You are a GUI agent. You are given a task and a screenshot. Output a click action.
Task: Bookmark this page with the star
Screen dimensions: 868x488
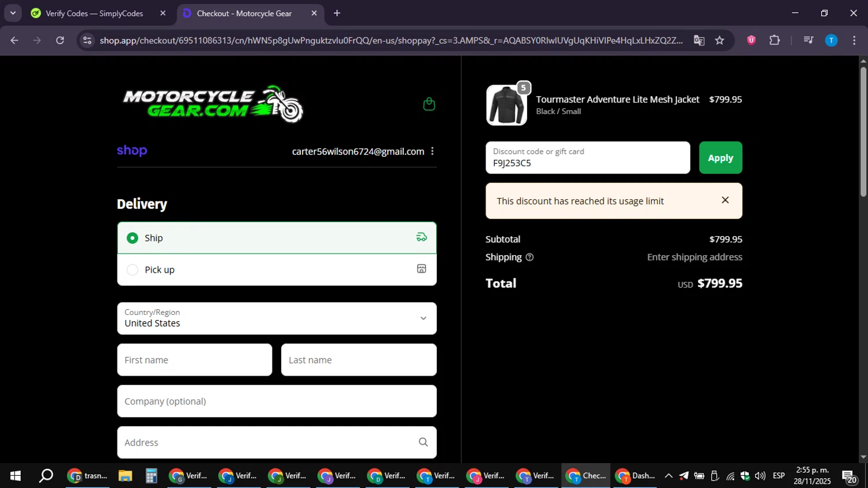tap(719, 41)
